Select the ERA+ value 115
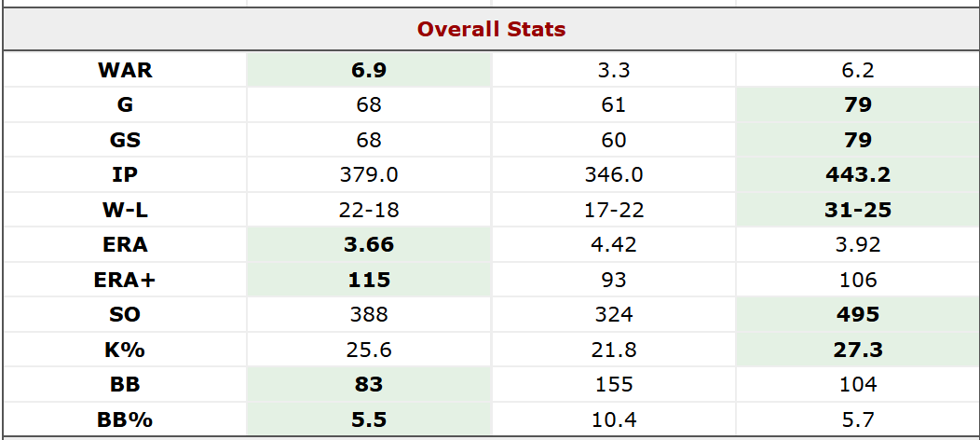 (x=369, y=280)
